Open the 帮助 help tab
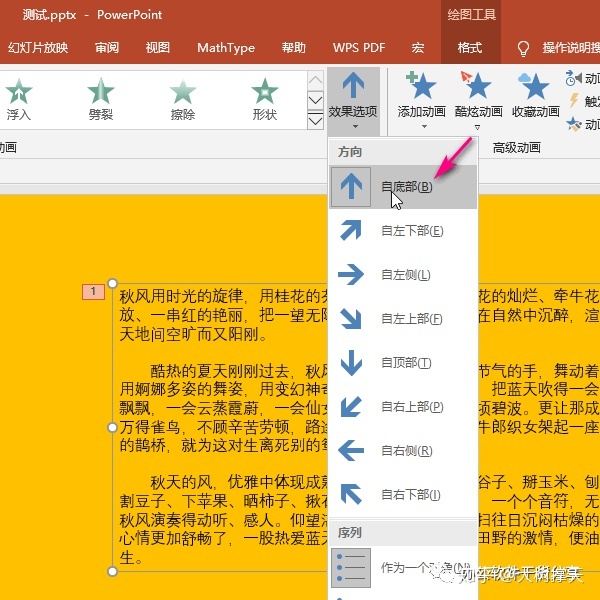This screenshot has width=600, height=600. coord(293,48)
